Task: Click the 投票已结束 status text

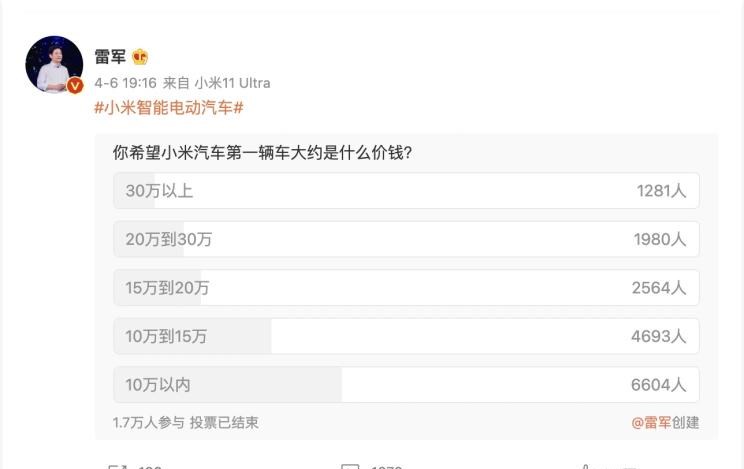Action: pyautogui.click(x=224, y=422)
